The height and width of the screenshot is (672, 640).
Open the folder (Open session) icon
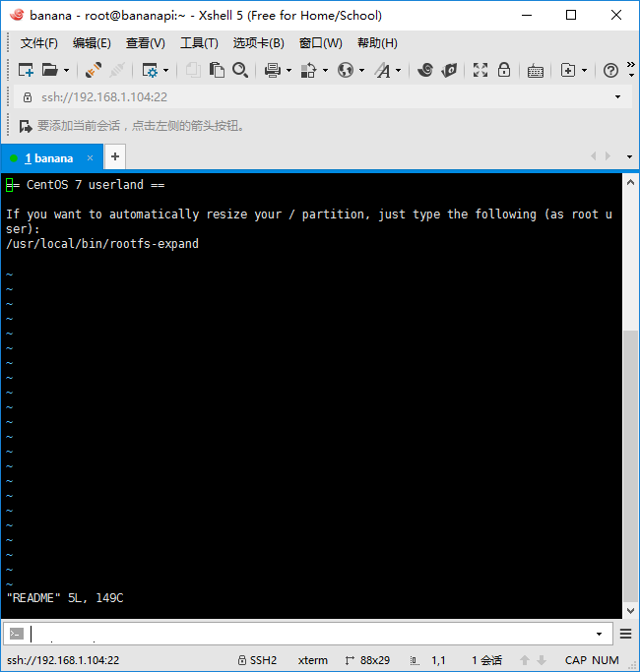(x=50, y=70)
